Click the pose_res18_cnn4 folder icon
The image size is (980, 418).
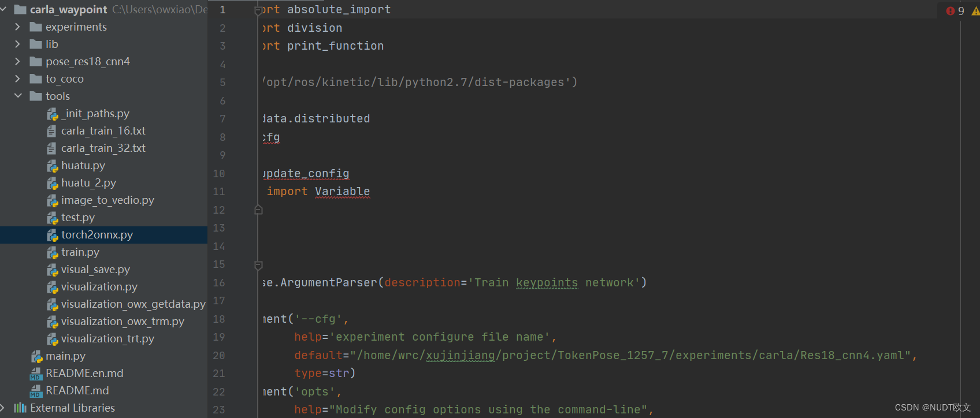(x=36, y=61)
